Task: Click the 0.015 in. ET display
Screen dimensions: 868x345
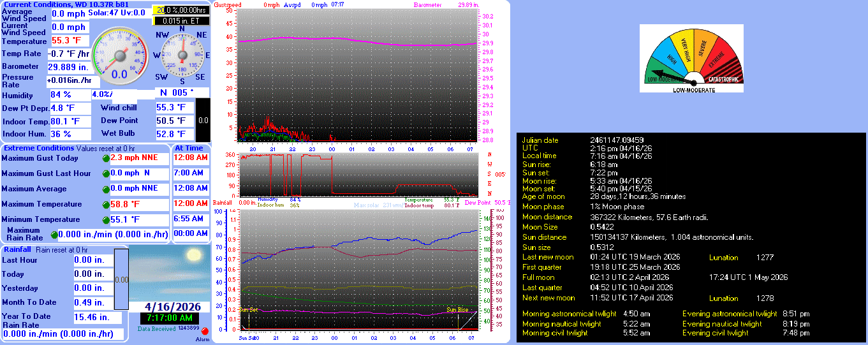Action: pos(181,20)
